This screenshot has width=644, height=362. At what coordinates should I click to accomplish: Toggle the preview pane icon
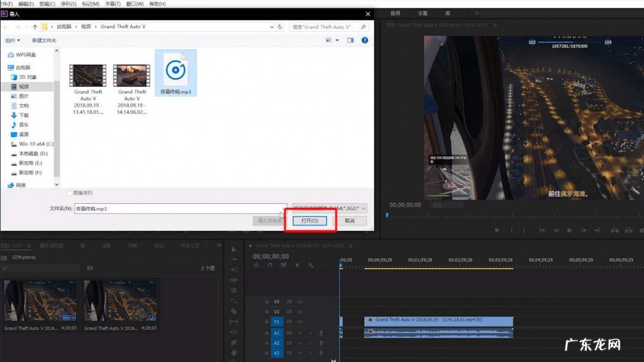pyautogui.click(x=350, y=40)
